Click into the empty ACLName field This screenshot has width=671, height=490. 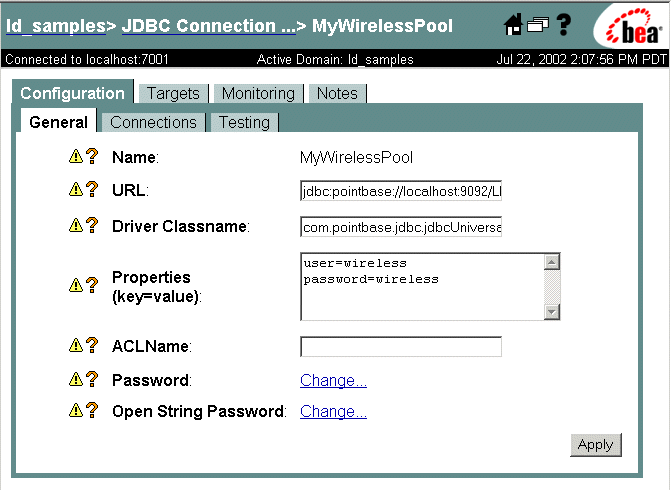(x=401, y=346)
